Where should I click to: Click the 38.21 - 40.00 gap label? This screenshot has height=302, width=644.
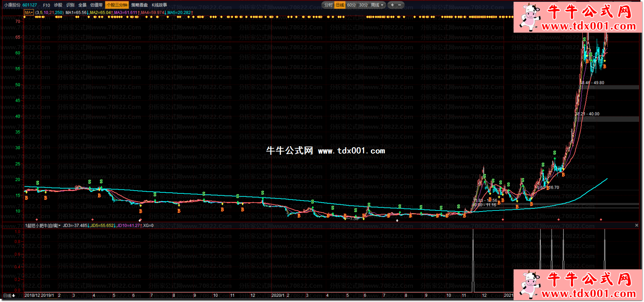pyautogui.click(x=587, y=114)
